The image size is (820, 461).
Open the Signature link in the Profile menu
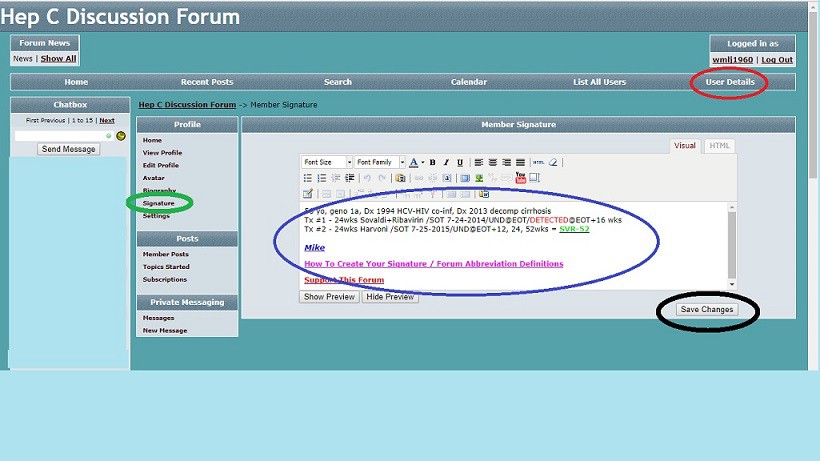158,203
